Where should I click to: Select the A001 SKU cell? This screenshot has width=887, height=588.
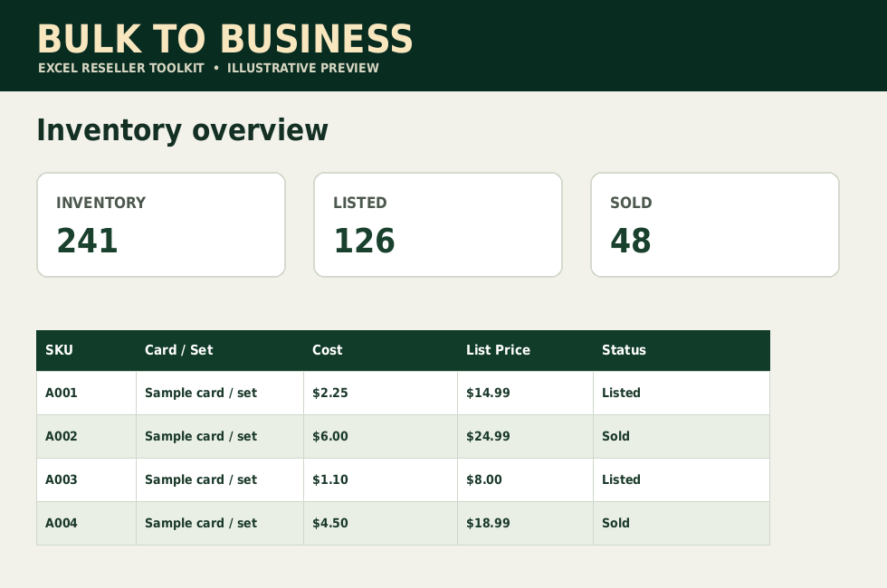[x=86, y=393]
